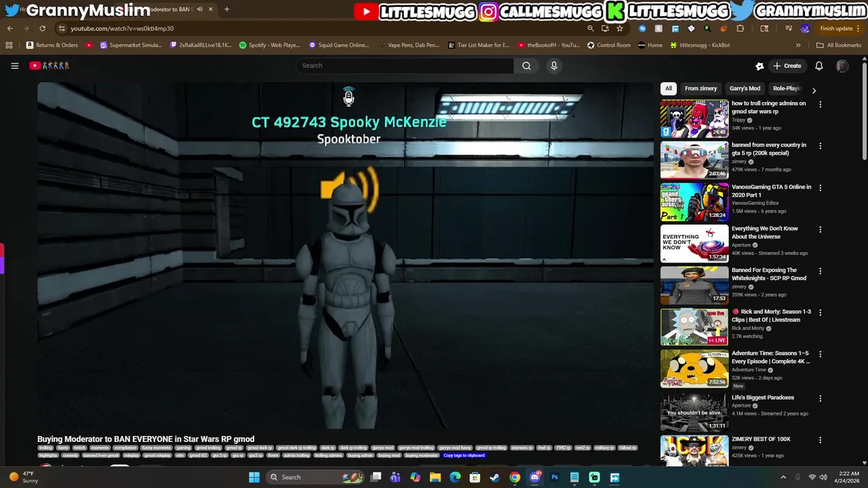Open the 'Control Room' bookmark
This screenshot has height=488, width=868.
point(608,45)
